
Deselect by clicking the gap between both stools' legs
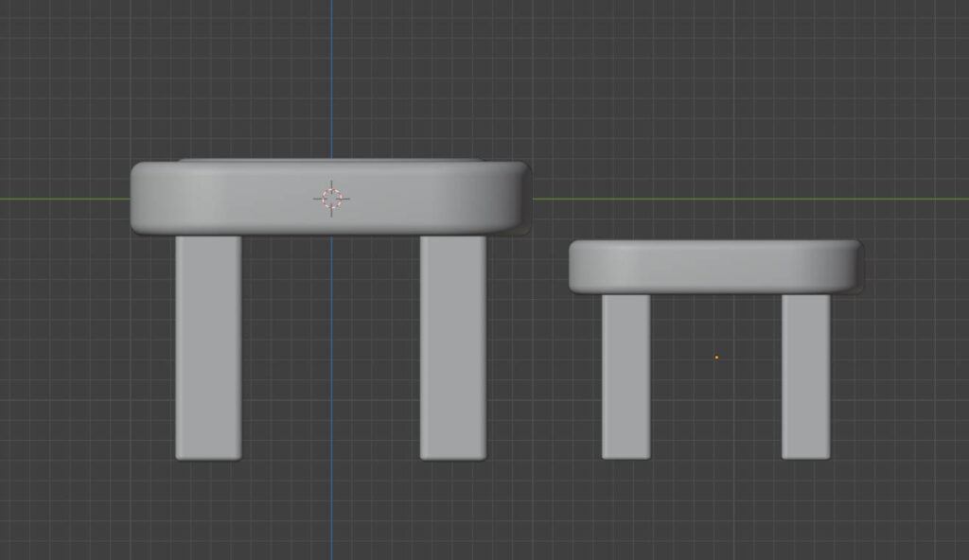[544, 378]
